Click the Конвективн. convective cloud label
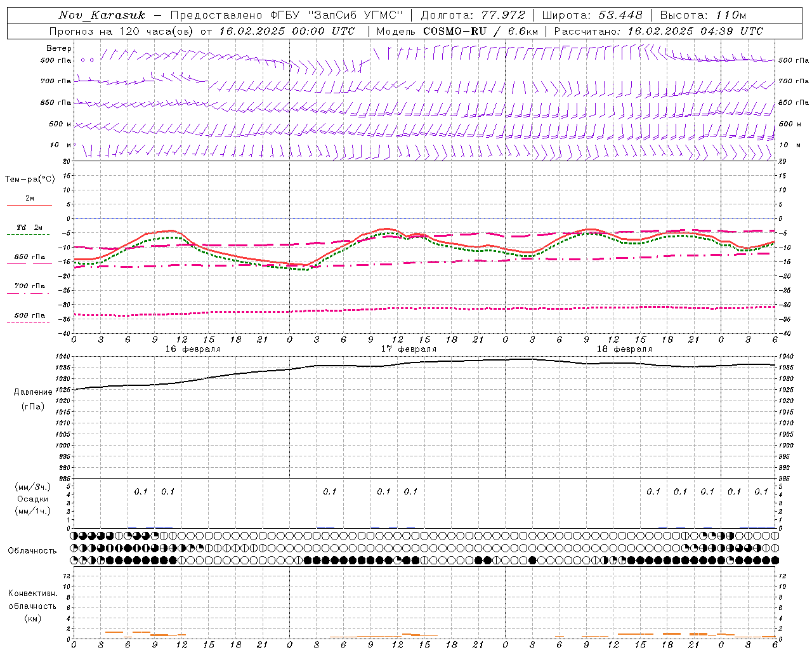 (32, 594)
